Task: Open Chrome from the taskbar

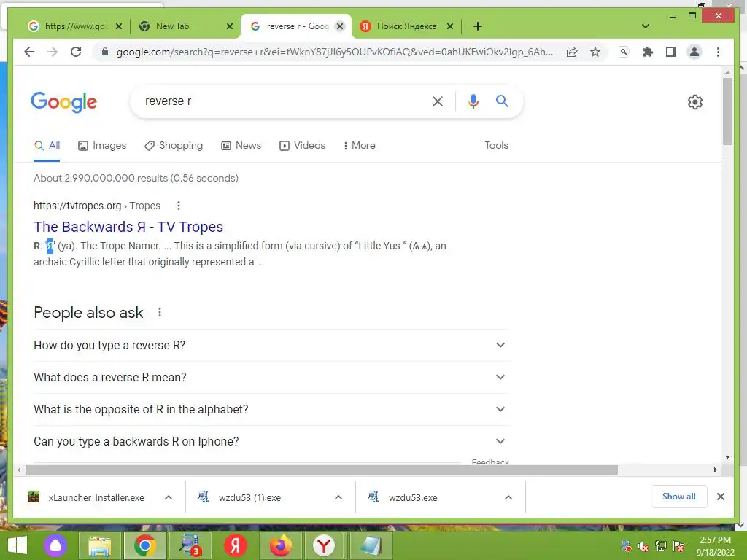Action: 145,545
